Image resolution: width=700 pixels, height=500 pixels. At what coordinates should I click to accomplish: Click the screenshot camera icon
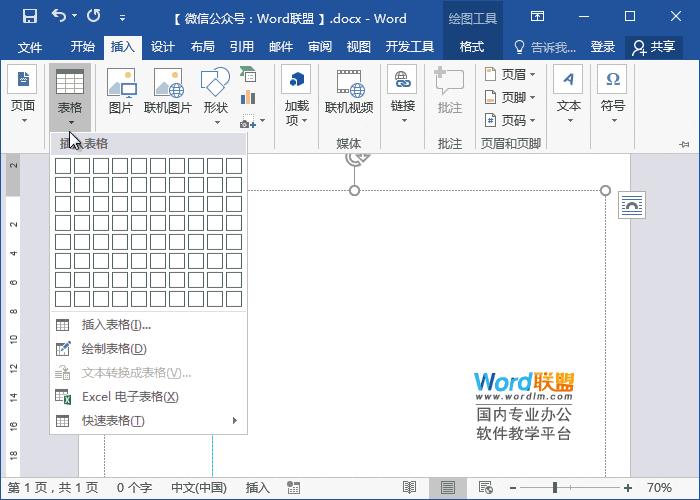pyautogui.click(x=248, y=121)
